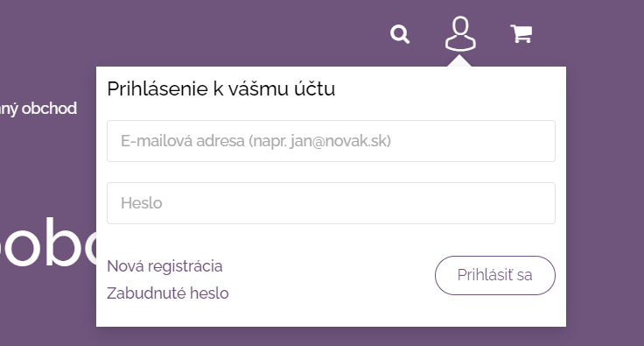Start a site search from header icon
Screen dimensions: 644x346
pos(400,34)
